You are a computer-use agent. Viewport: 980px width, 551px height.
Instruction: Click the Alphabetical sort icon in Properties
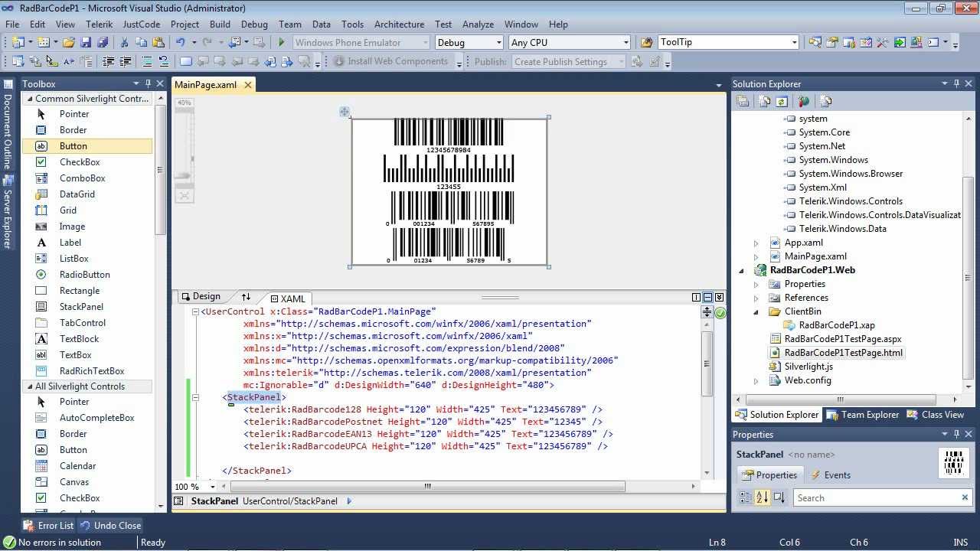(x=762, y=497)
